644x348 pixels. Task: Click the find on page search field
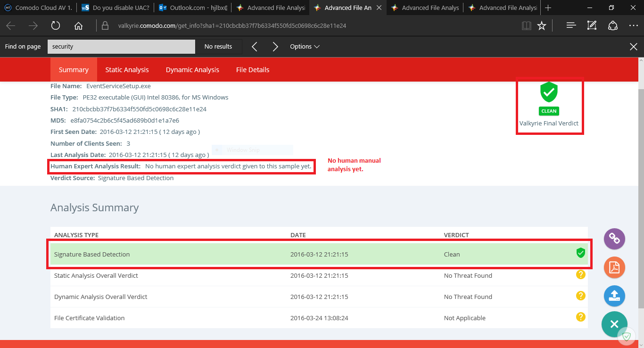pyautogui.click(x=121, y=47)
